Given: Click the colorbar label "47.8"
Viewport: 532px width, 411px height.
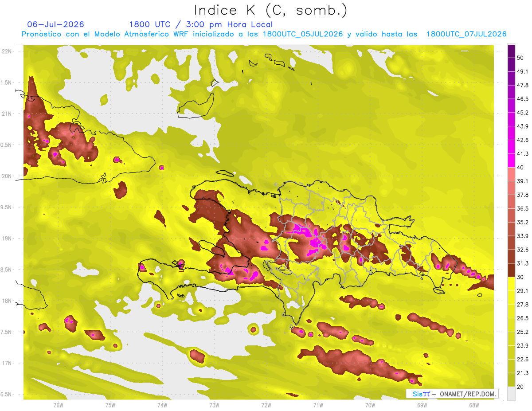Looking at the screenshot, I should point(523,85).
